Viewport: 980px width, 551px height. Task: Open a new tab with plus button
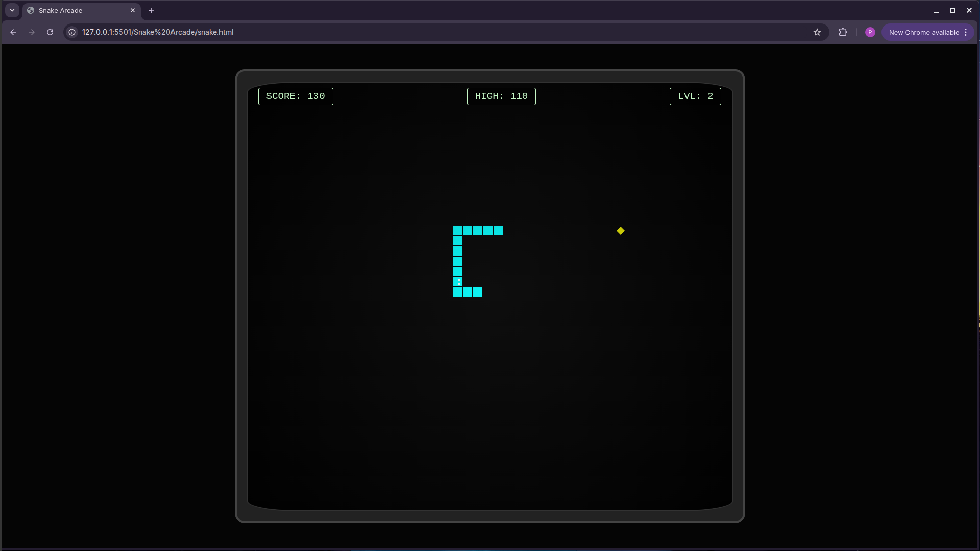coord(151,10)
